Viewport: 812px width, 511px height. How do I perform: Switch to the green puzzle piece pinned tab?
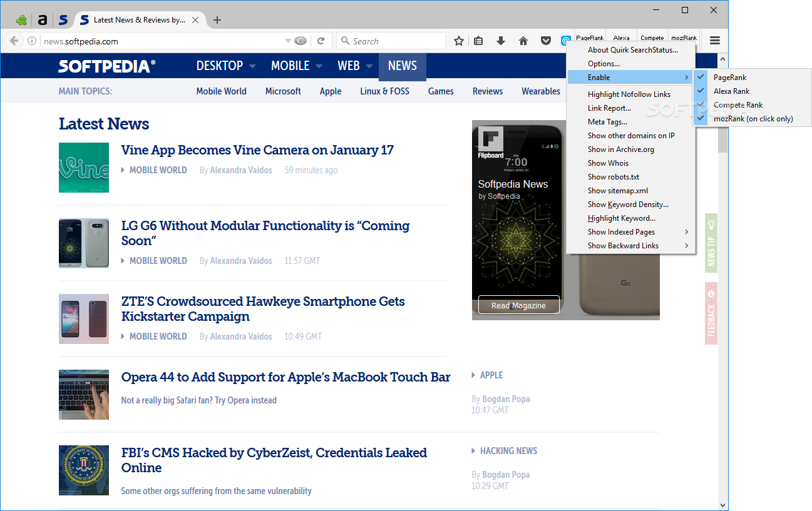21,20
